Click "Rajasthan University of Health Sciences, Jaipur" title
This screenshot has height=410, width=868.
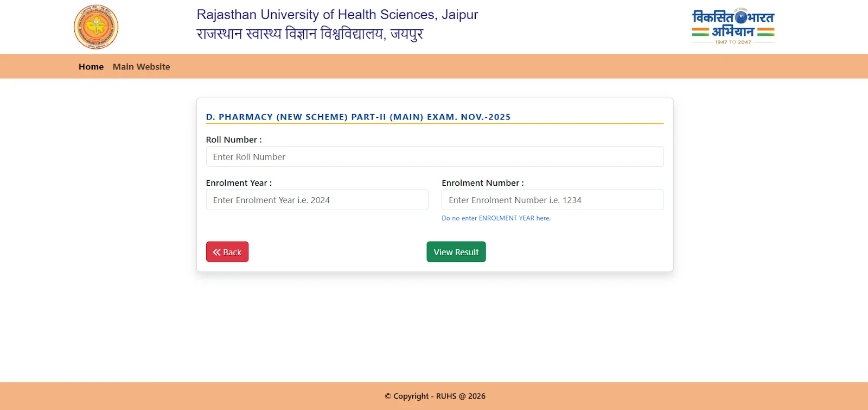click(x=337, y=15)
